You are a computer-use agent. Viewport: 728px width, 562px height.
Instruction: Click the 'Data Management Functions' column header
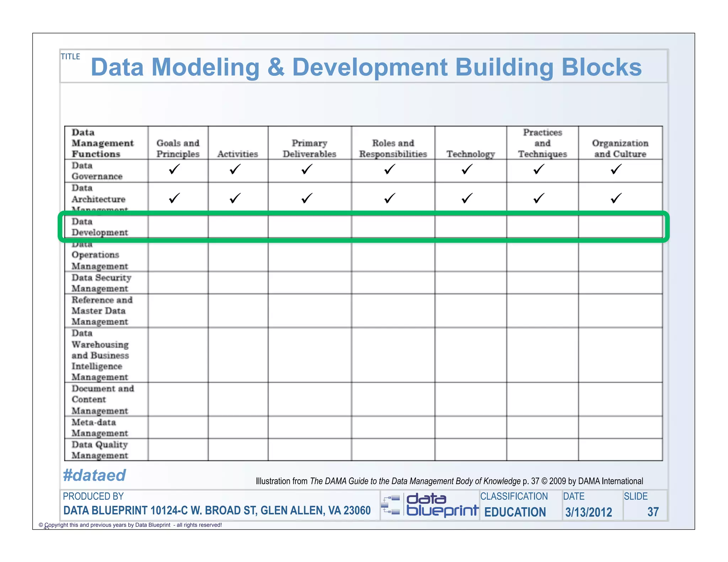pyautogui.click(x=103, y=143)
